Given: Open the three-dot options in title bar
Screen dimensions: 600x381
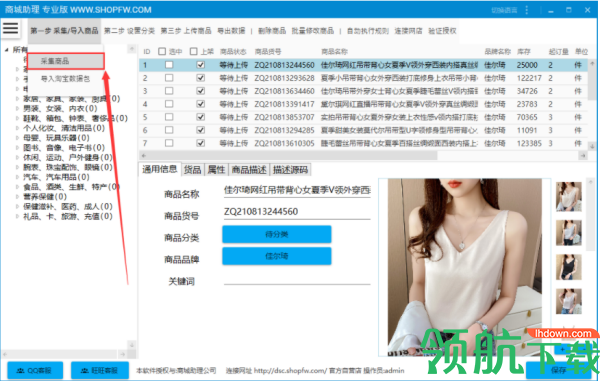Looking at the screenshot, I should 527,10.
